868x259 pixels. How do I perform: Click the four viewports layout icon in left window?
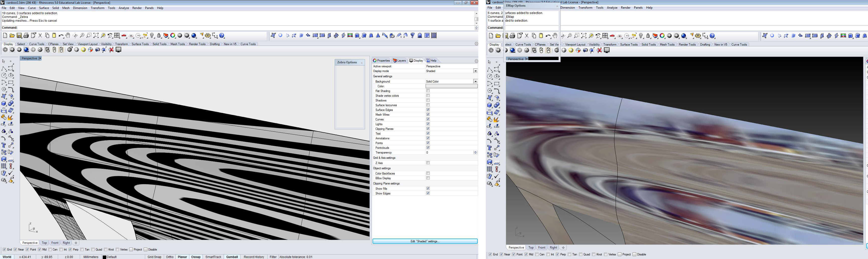click(117, 35)
